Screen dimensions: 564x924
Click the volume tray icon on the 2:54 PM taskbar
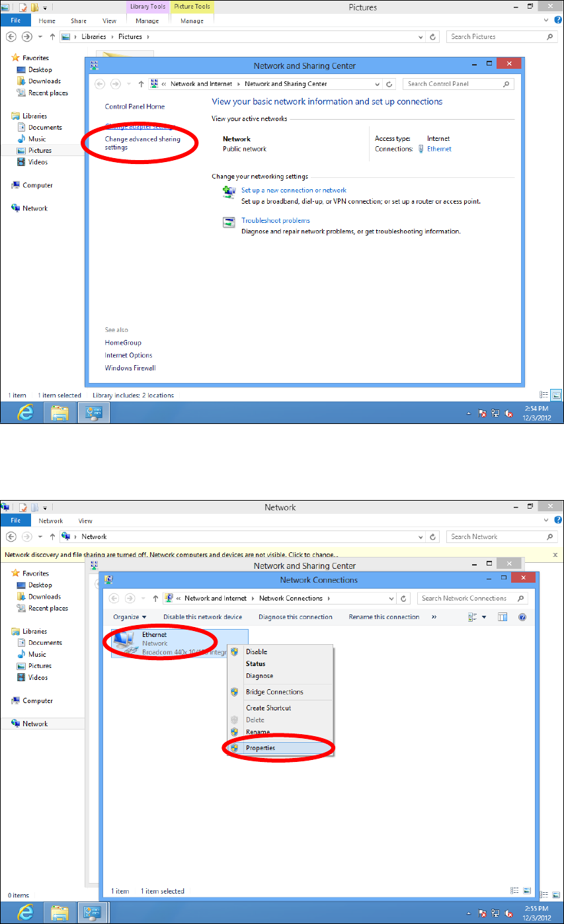pos(508,413)
